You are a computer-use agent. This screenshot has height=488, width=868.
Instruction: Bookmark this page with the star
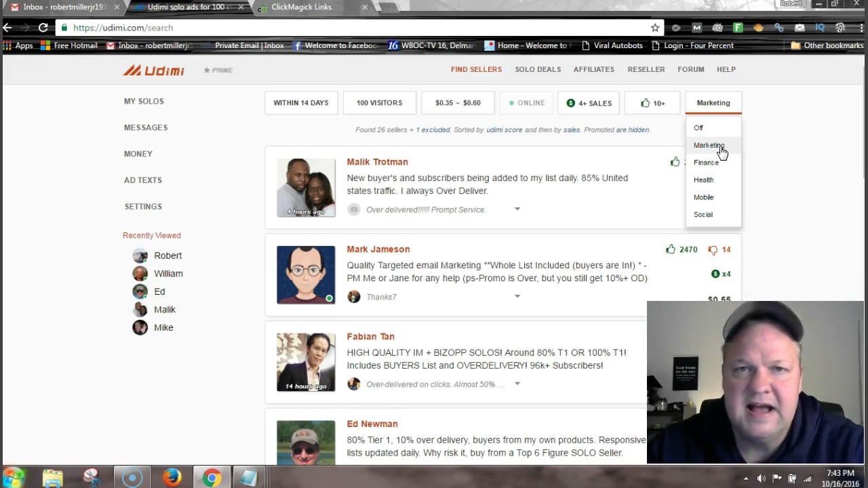pyautogui.click(x=655, y=28)
